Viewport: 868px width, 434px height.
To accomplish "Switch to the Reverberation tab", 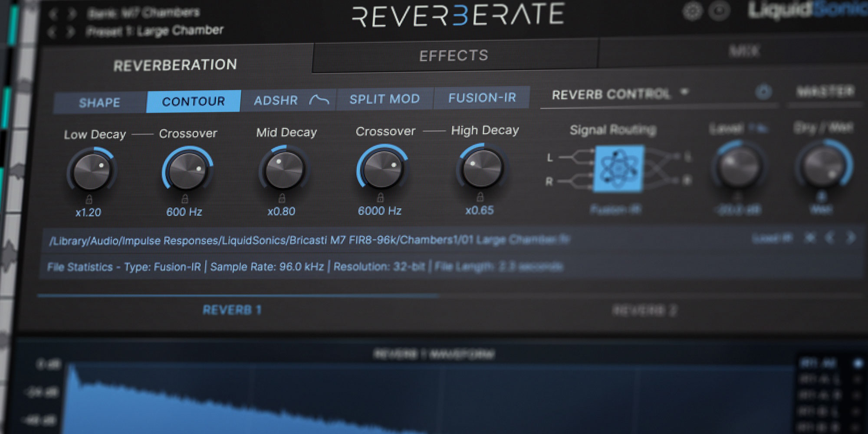I will [x=175, y=65].
